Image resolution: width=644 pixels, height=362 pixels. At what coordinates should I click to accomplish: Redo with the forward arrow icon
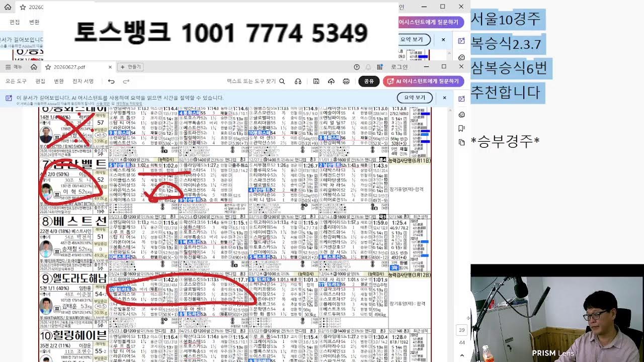[126, 81]
